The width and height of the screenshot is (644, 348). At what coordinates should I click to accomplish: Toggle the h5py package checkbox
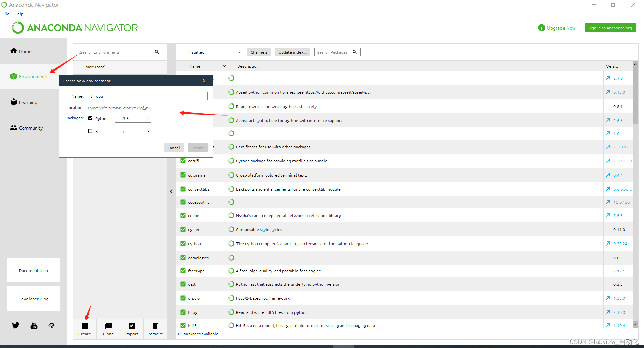pyautogui.click(x=183, y=312)
